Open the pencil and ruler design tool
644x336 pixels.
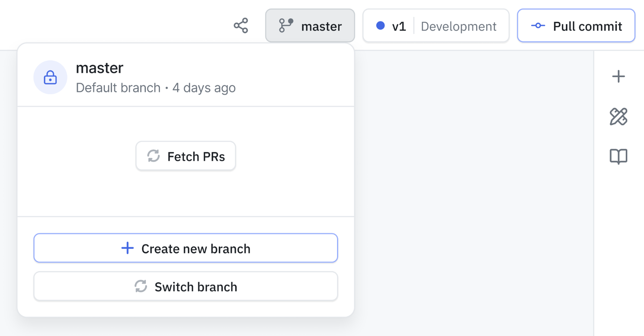click(618, 117)
